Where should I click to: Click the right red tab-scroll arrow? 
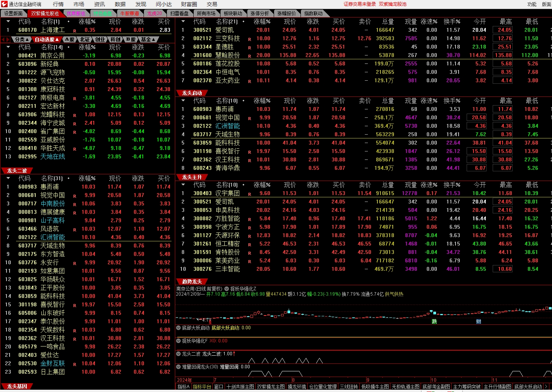8,39
